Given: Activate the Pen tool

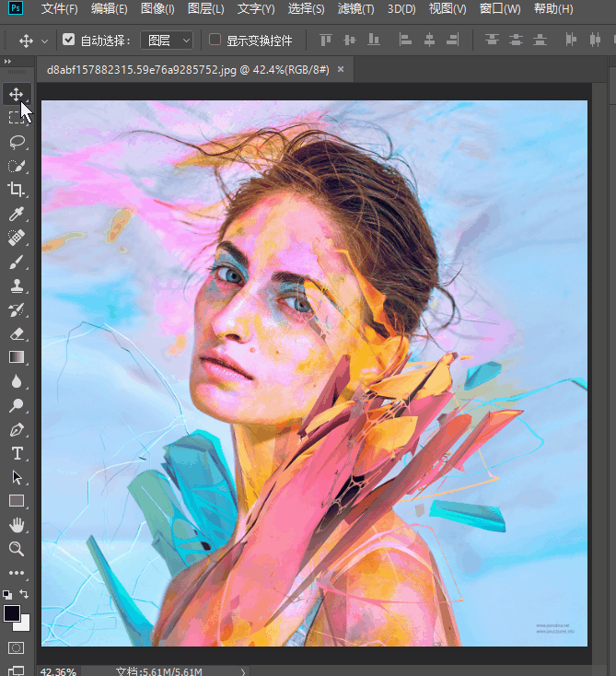Looking at the screenshot, I should (17, 429).
